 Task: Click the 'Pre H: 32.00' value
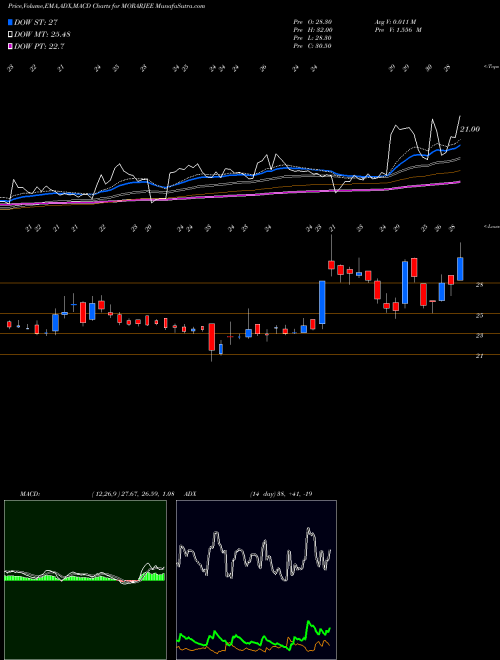tap(313, 30)
